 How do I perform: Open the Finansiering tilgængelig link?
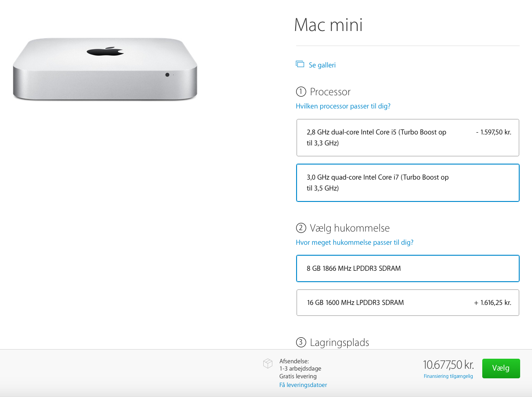pos(448,376)
